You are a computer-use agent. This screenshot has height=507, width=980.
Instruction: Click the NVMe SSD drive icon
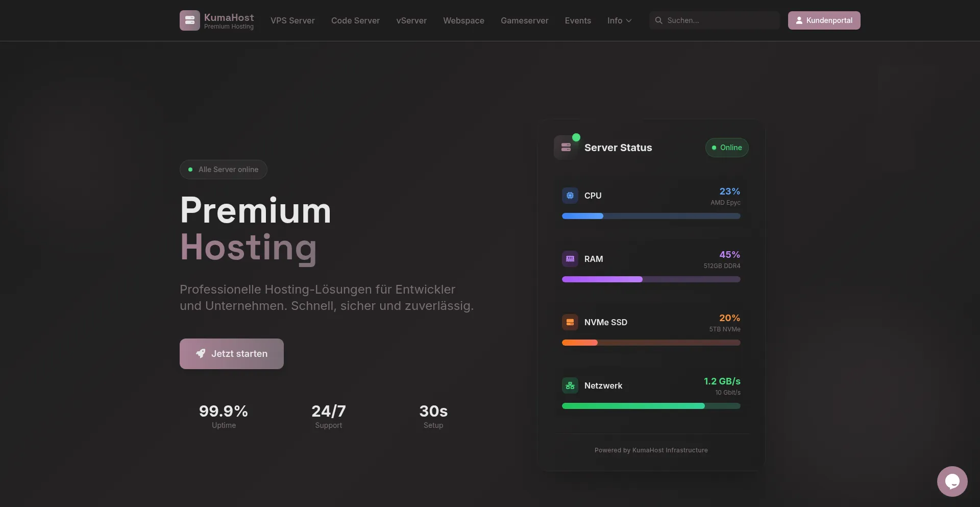pos(570,322)
